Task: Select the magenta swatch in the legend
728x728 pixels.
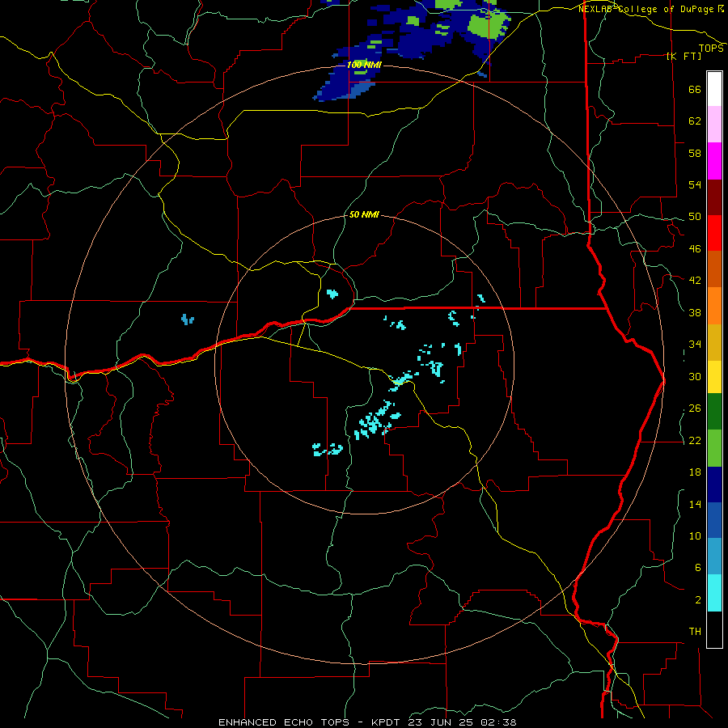Action: [x=714, y=161]
